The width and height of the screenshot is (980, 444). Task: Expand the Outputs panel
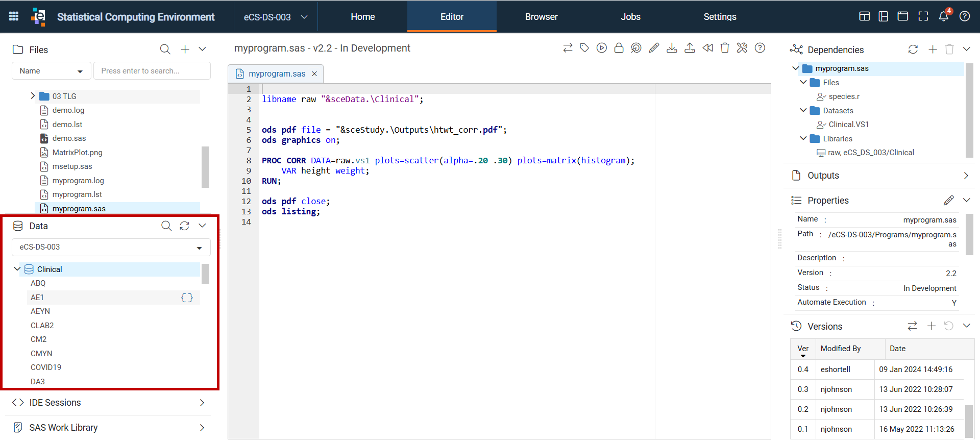coord(966,176)
